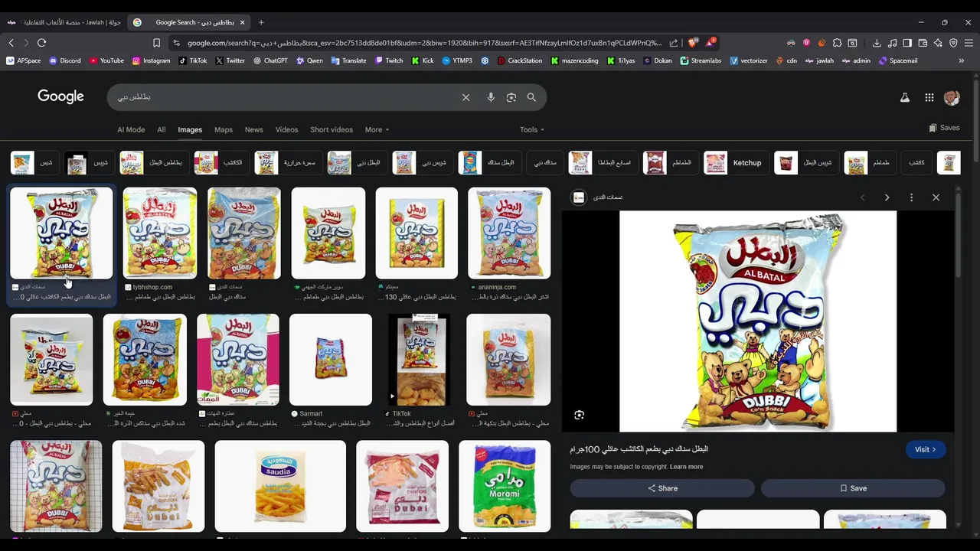Go to the Google logo homepage
The image size is (980, 551).
(60, 96)
